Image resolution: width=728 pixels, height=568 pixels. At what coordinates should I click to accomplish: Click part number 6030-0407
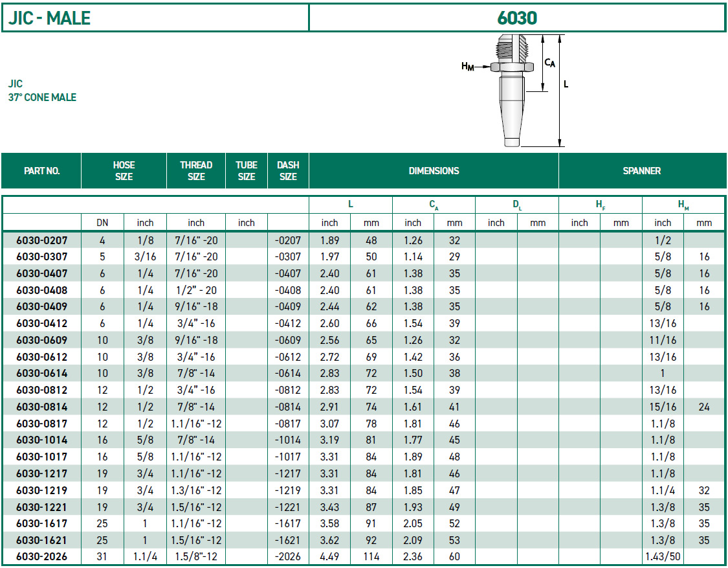point(42,273)
